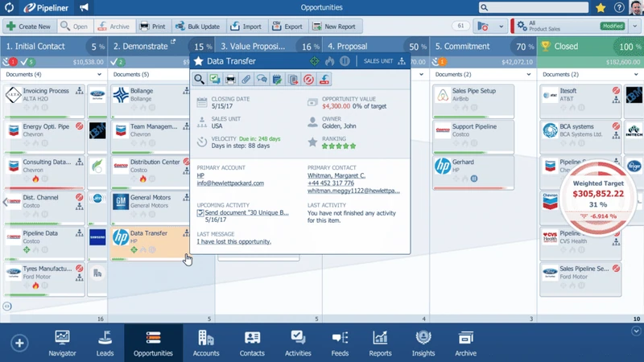Click the search field at top

coord(533,7)
